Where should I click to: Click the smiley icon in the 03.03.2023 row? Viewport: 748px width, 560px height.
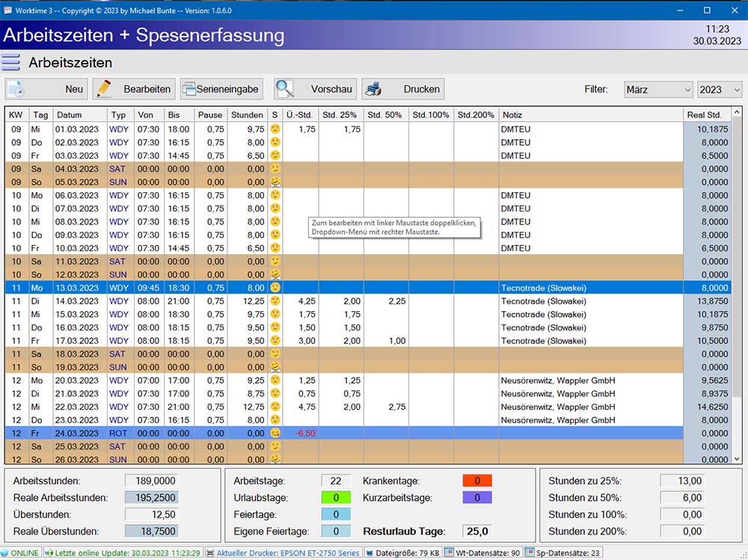[275, 156]
